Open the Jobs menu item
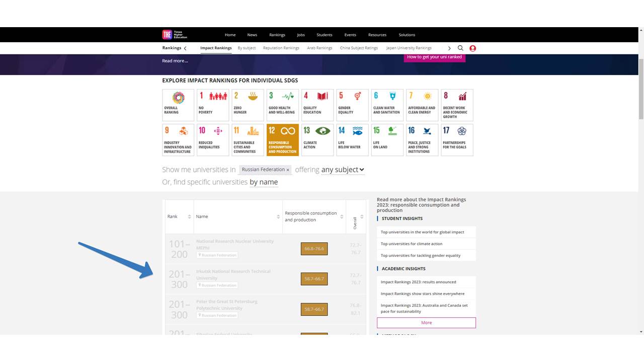Viewport: 644px width, 362px height. click(x=301, y=35)
